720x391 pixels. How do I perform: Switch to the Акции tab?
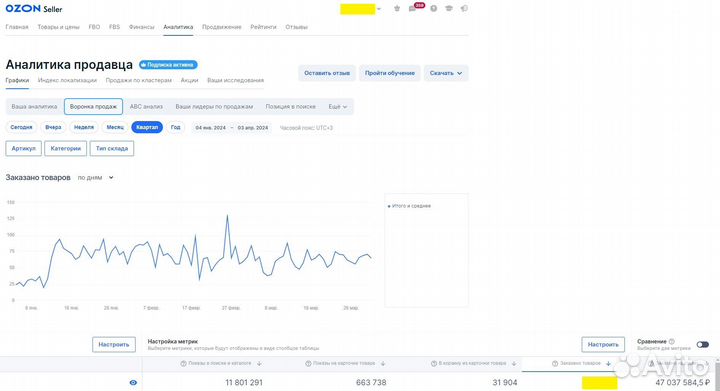click(x=189, y=80)
